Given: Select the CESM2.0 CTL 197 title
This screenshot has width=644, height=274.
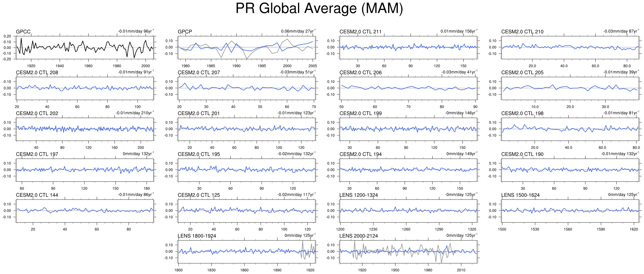Looking at the screenshot, I should pyautogui.click(x=37, y=154).
